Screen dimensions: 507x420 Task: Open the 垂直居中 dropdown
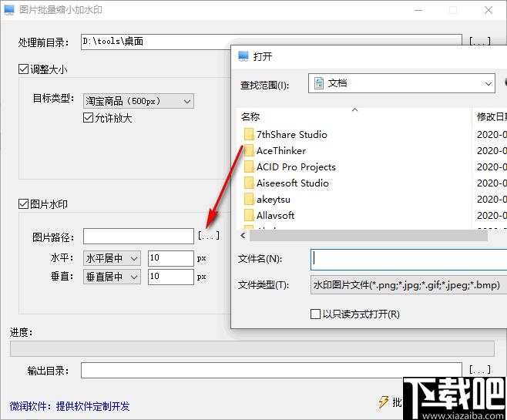(x=112, y=277)
